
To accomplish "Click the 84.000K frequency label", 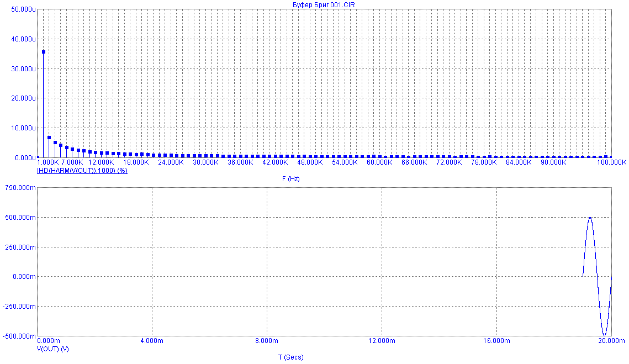I will [519, 162].
